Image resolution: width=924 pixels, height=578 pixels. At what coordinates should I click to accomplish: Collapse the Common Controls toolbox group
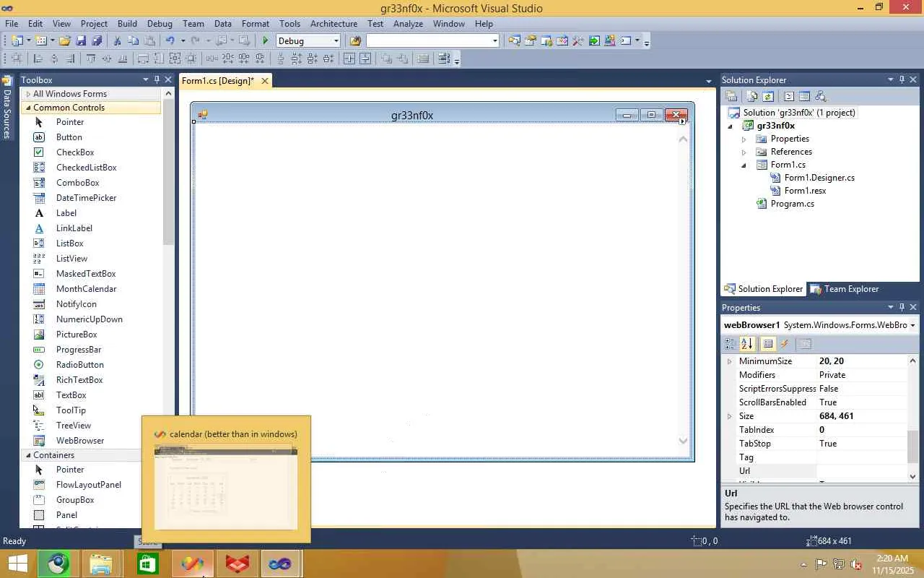[28, 108]
